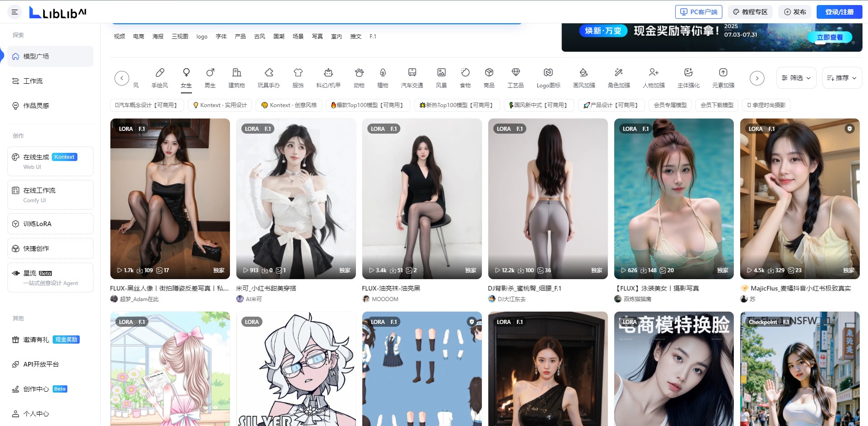The height and width of the screenshot is (426, 868).
Task: Enable the 国风新中式 [可商用] filter chip
Action: point(539,105)
